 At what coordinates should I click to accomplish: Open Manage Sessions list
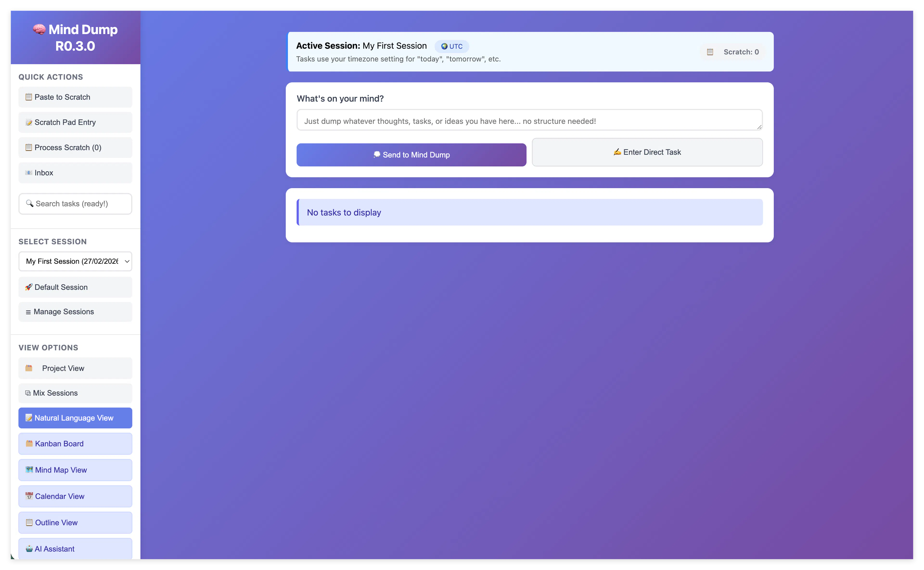pos(75,312)
